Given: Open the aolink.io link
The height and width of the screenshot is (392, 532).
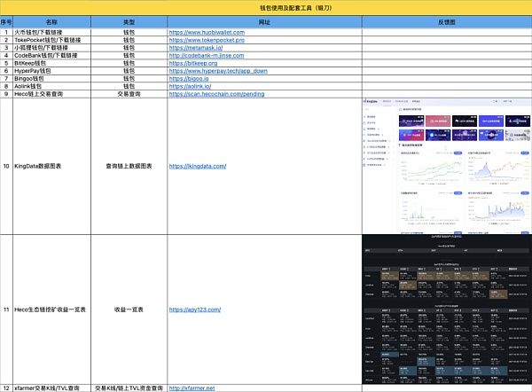Looking at the screenshot, I should tap(191, 85).
